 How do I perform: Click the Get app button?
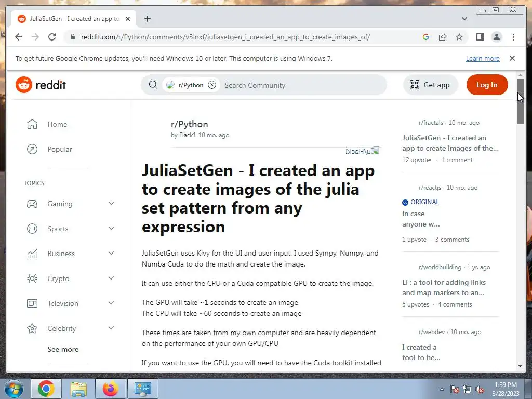coord(431,85)
